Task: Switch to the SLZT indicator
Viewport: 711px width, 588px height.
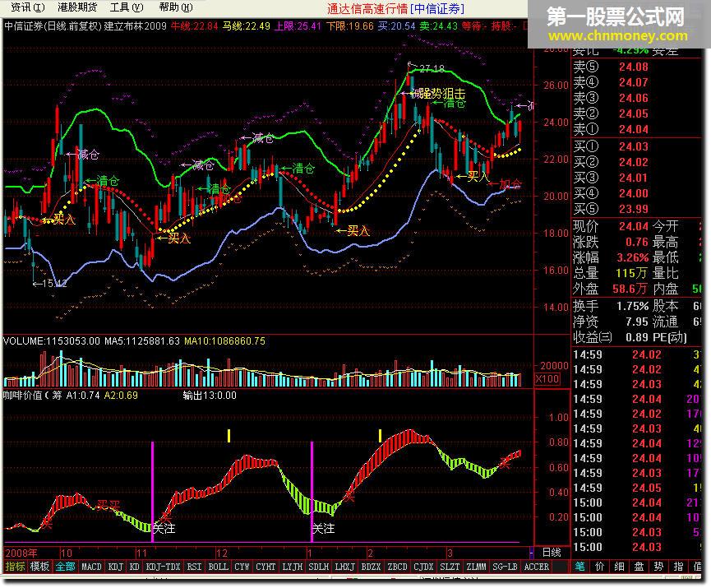Action: [450, 567]
